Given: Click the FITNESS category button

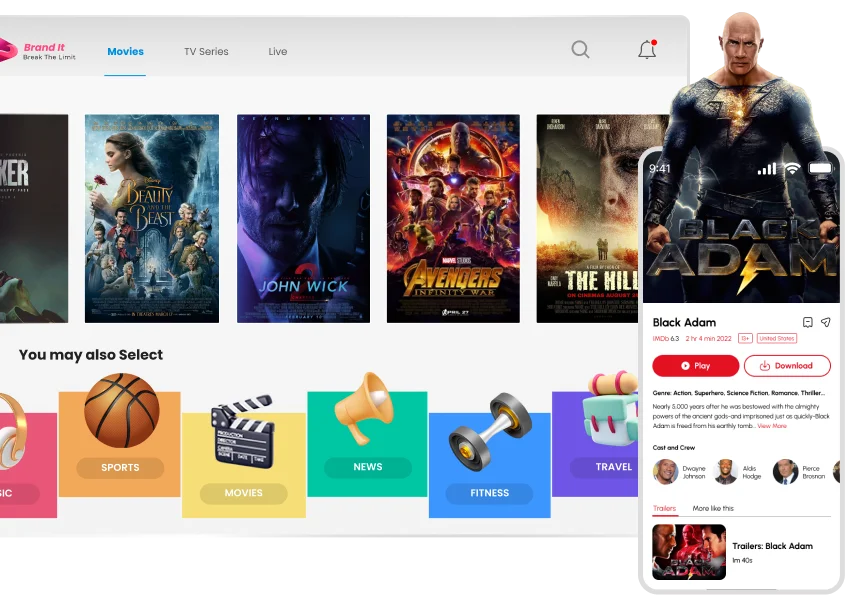Looking at the screenshot, I should click(489, 493).
